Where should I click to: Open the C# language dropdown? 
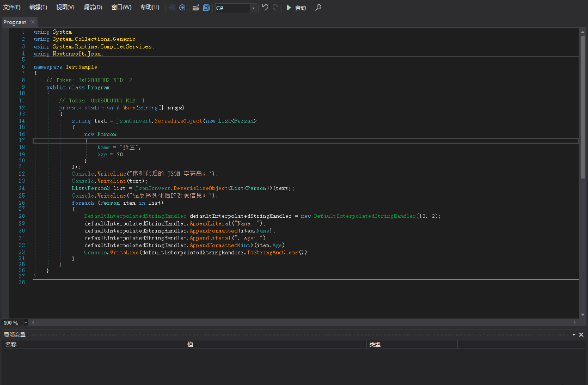[x=253, y=8]
